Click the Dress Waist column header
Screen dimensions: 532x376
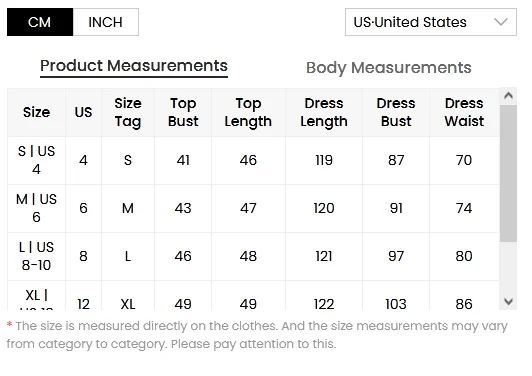464,112
